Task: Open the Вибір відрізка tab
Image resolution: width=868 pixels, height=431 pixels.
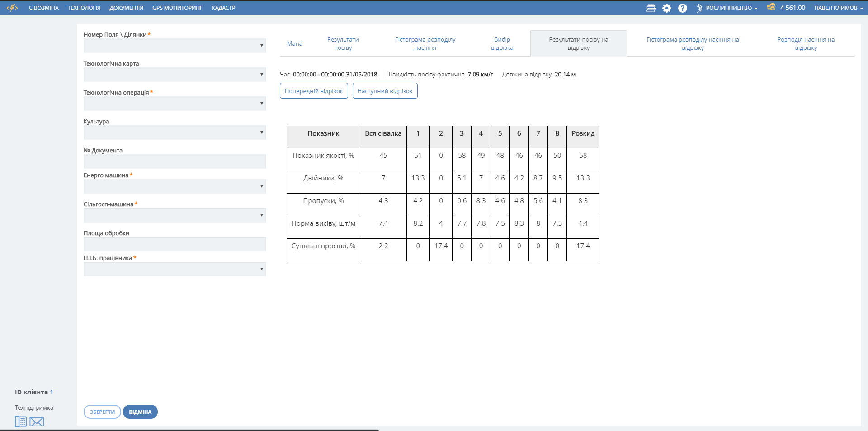Action: 502,43
